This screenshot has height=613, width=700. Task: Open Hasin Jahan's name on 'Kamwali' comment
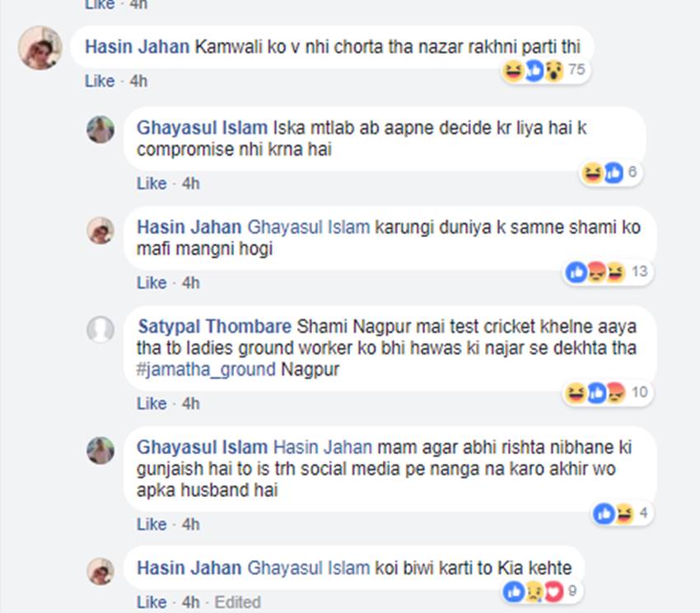click(137, 47)
